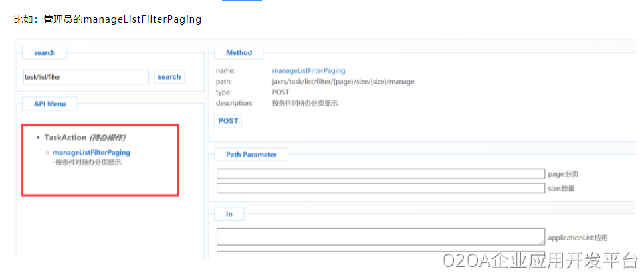644x275 pixels.
Task: Open manageListFilterPaging link in API Menu
Action: tap(92, 153)
